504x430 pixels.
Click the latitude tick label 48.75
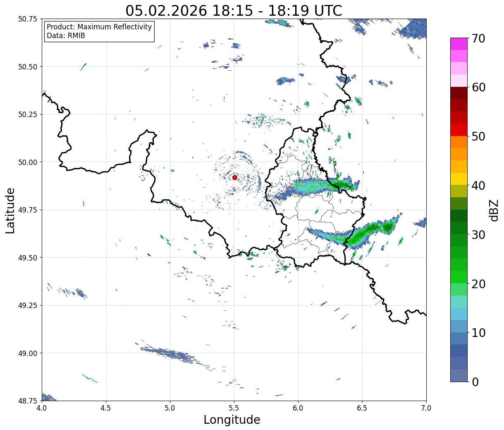point(27,401)
